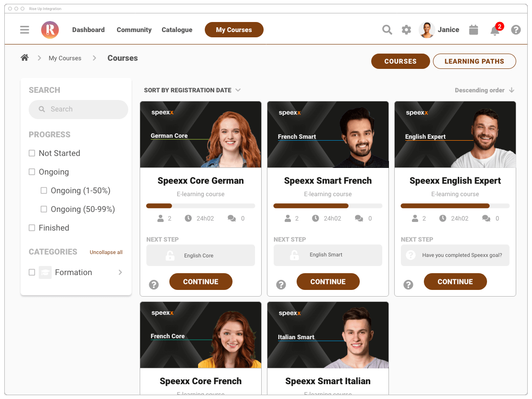Click the Janice username

click(x=448, y=30)
